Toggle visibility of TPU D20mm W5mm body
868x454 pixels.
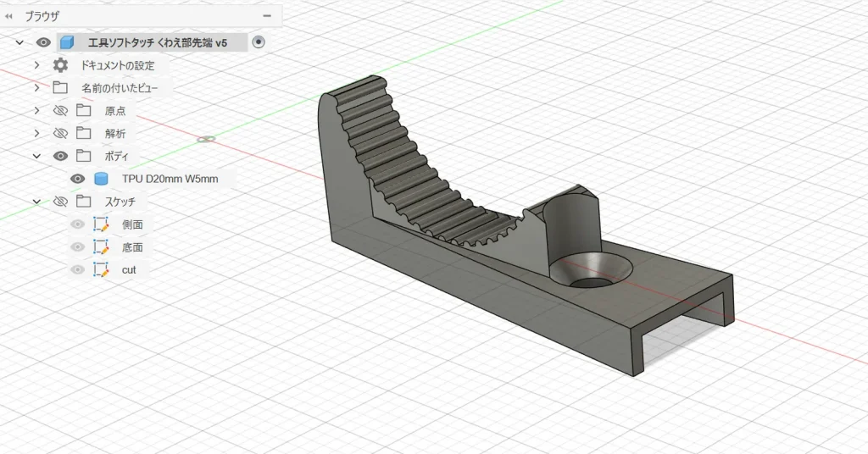click(77, 179)
